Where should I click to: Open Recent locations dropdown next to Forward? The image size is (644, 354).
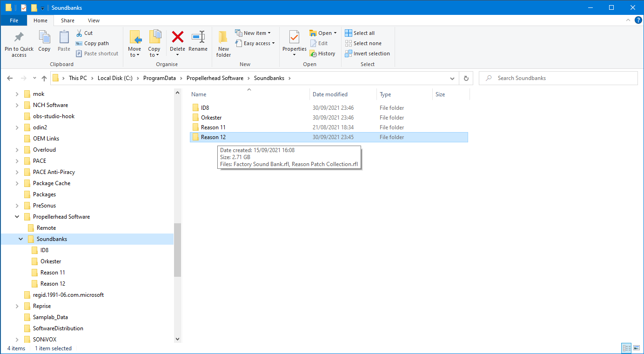(x=34, y=78)
